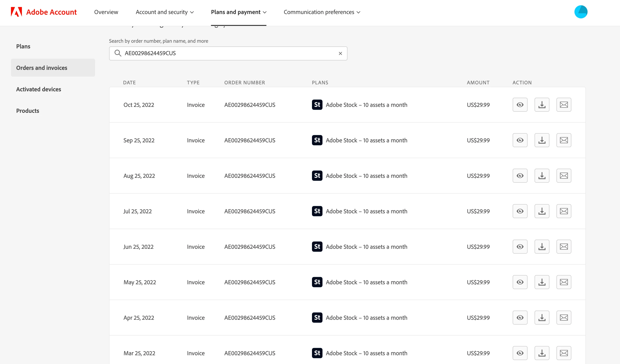Expand the Account and security dropdown
The width and height of the screenshot is (620, 364).
(x=165, y=12)
